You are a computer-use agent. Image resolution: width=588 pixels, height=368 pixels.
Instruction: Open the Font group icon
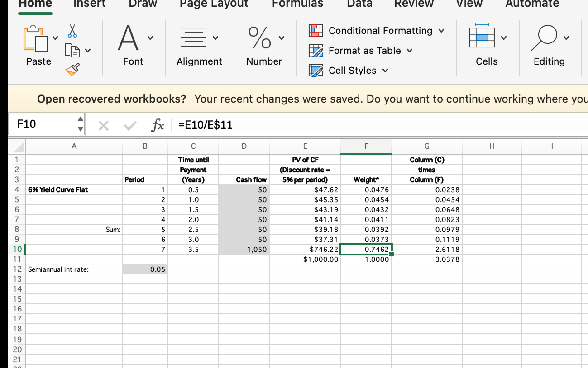[128, 38]
